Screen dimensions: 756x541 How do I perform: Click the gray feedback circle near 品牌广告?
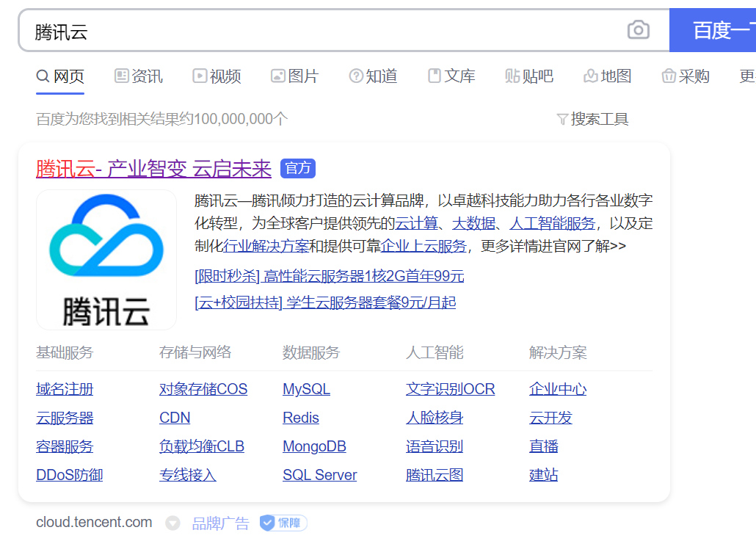[172, 523]
